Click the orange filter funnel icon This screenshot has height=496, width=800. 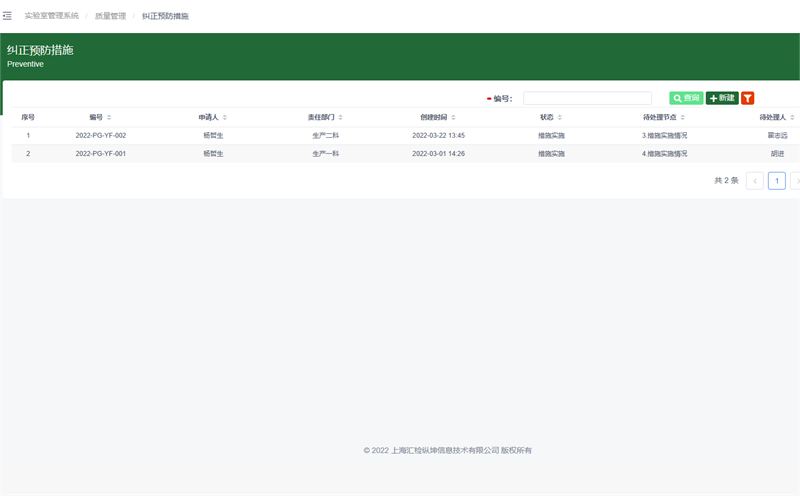pos(748,98)
